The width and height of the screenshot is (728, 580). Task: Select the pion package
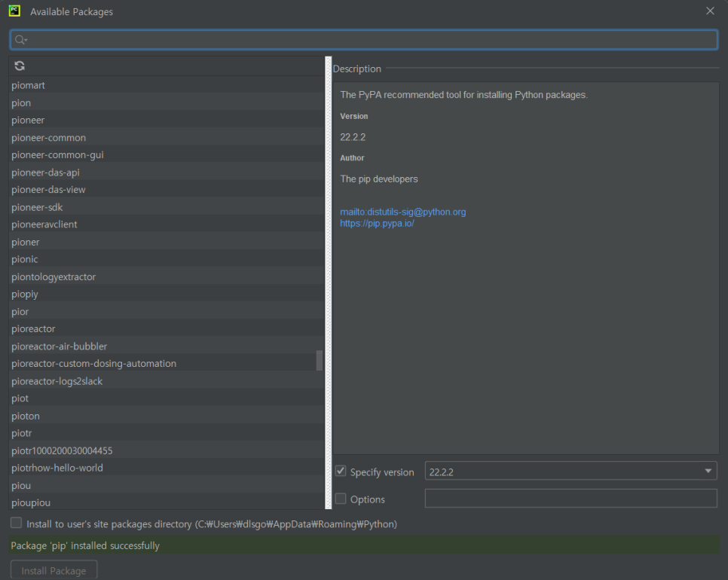pos(167,103)
